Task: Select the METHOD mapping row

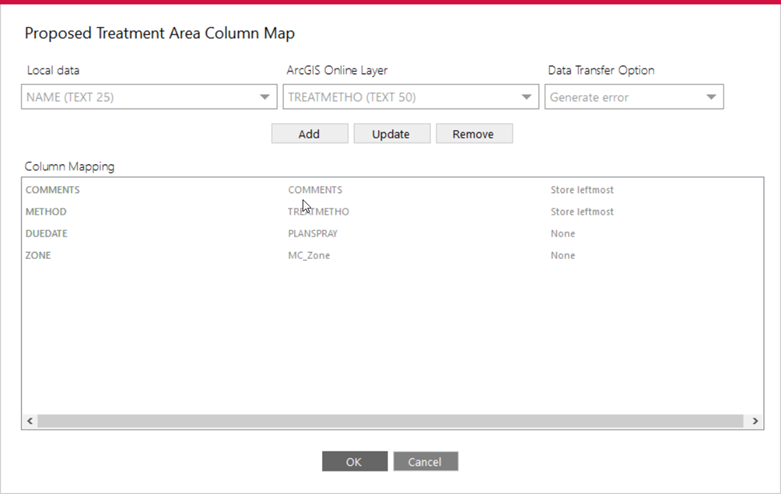Action: tap(392, 212)
